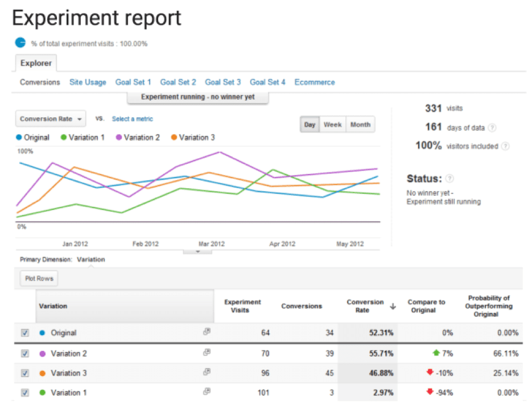Open the Variation 3 page preview icon
532x409 pixels.
point(207,373)
